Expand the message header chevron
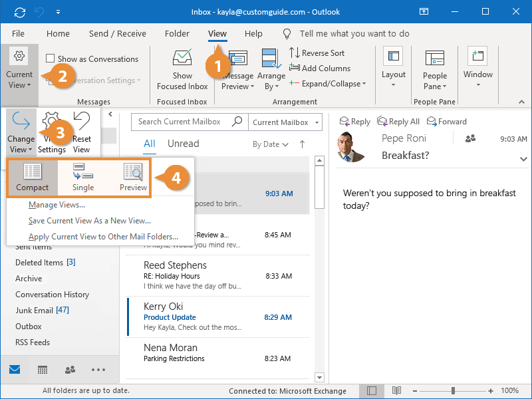This screenshot has width=532, height=399. (x=523, y=159)
